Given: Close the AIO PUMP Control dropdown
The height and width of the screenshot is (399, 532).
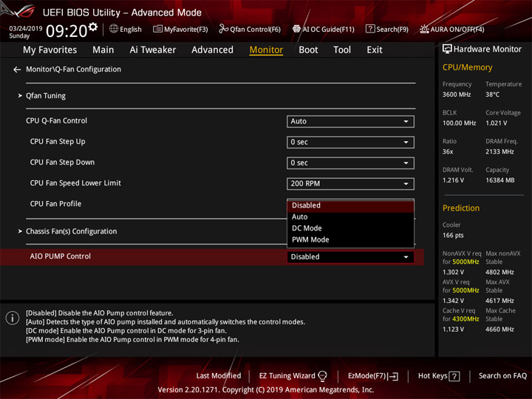Looking at the screenshot, I should [350, 257].
